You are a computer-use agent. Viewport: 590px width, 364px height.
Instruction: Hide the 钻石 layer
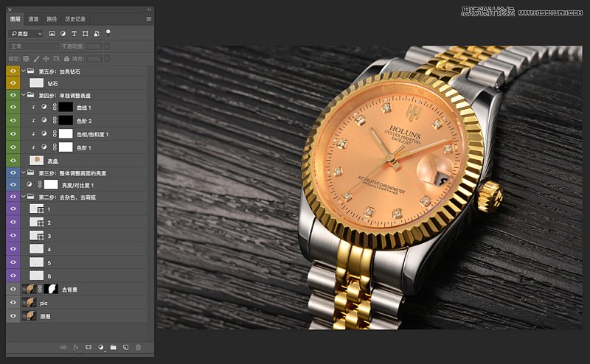[x=13, y=84]
